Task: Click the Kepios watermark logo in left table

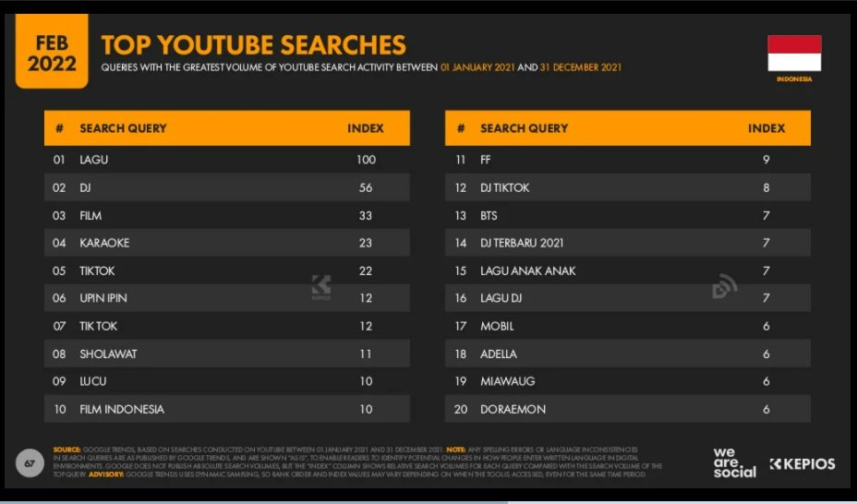Action: (x=321, y=287)
